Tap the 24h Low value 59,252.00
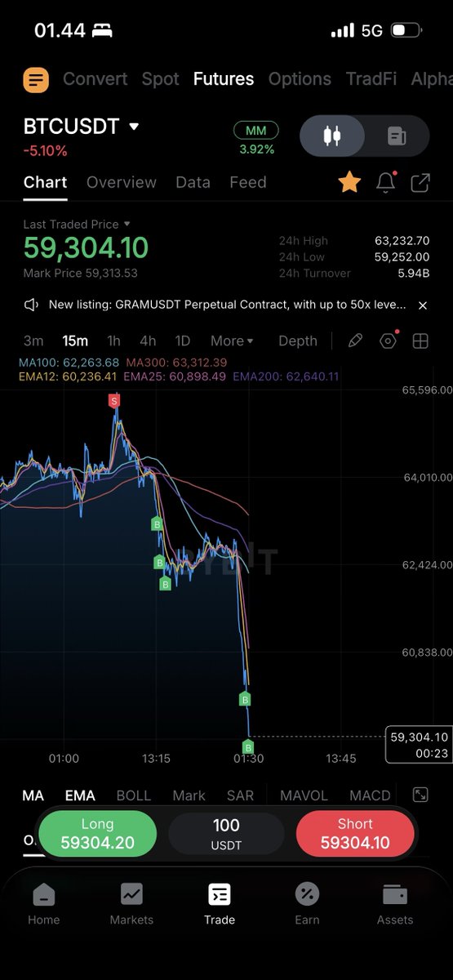Screen dimensions: 453x980 (402, 257)
